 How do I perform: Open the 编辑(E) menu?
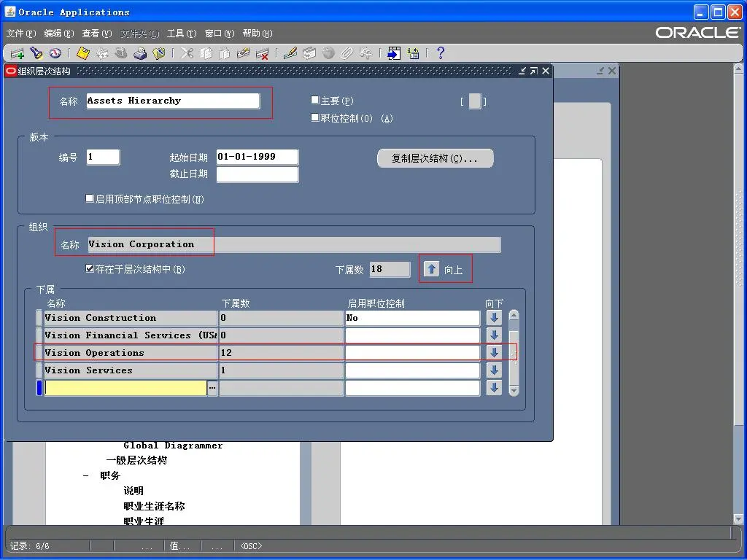(x=59, y=34)
